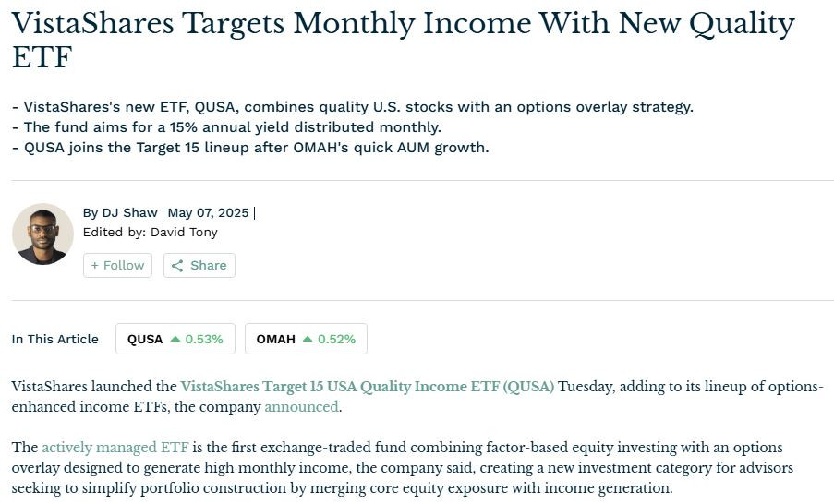Click the share icon in the Share button
834x504 pixels.
(x=177, y=266)
